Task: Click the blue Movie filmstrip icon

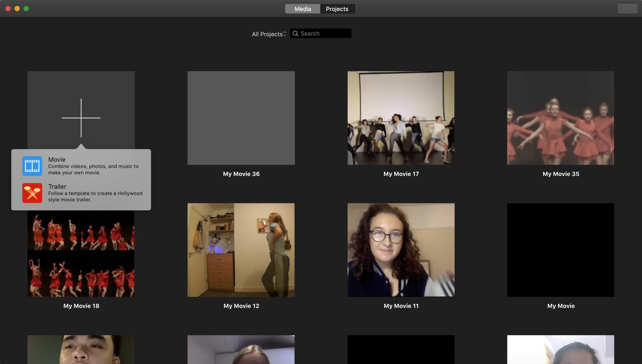Action: point(32,166)
